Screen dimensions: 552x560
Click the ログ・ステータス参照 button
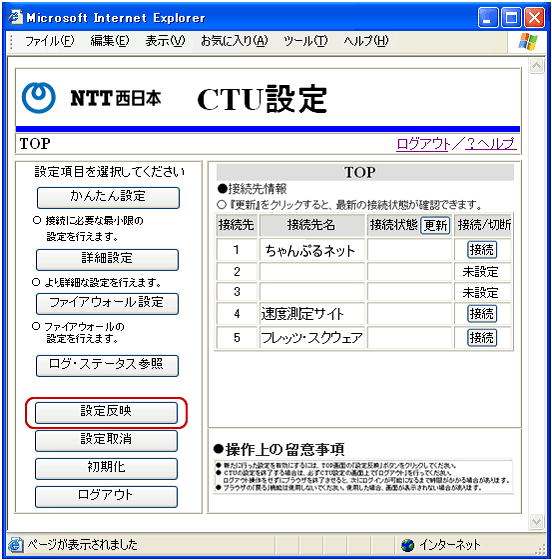107,365
